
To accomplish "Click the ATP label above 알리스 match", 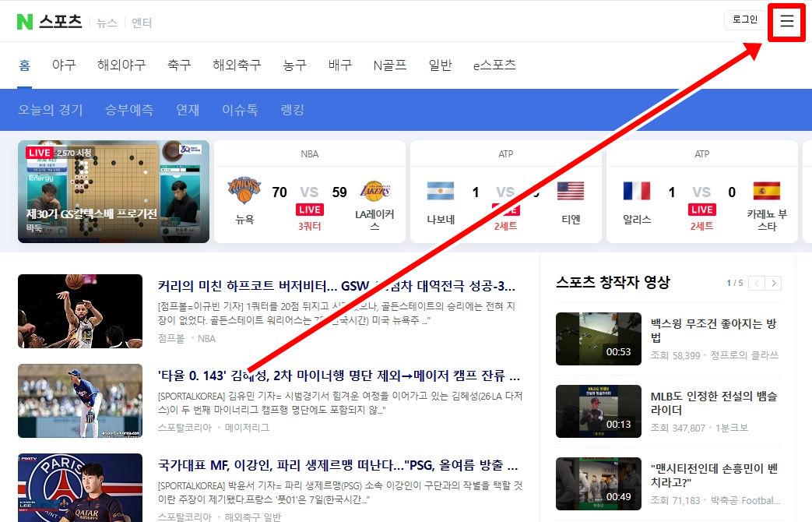I will click(x=701, y=154).
